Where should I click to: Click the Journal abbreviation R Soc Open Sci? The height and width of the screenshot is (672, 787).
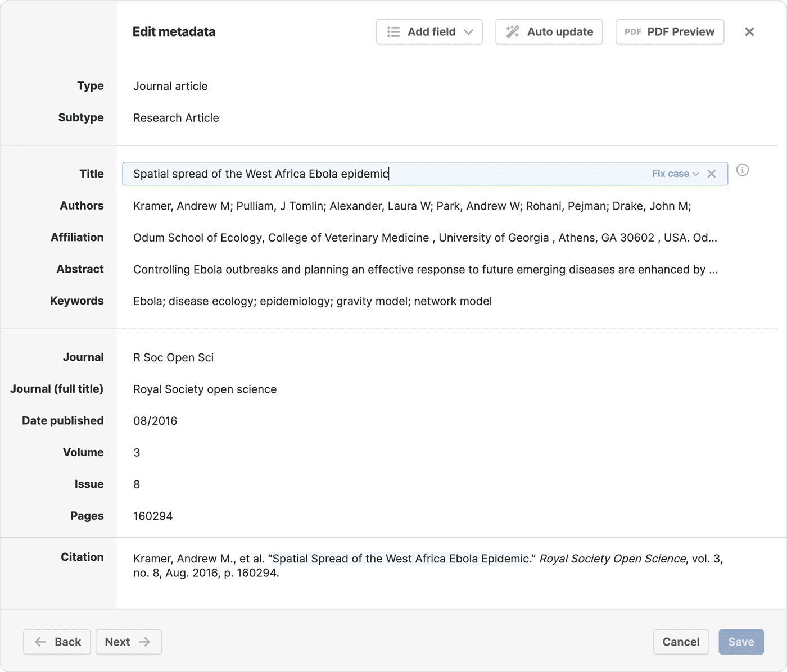point(173,357)
